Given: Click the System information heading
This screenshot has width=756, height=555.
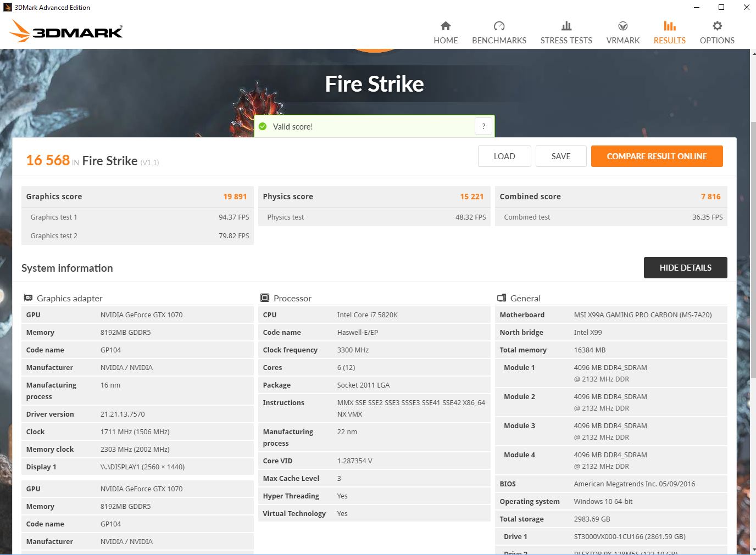Looking at the screenshot, I should pyautogui.click(x=67, y=268).
